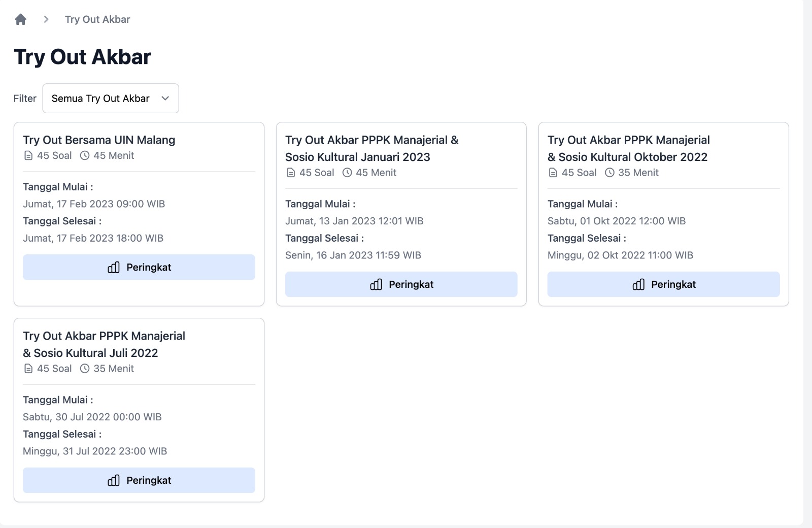The image size is (812, 528).
Task: Show Peringkat for the Januari 2023 try out
Action: click(401, 284)
